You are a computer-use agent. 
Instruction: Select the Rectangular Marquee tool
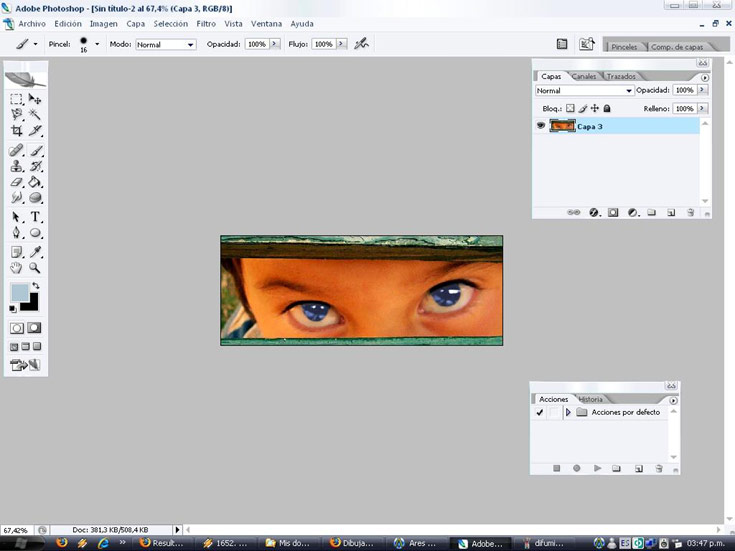(16, 99)
